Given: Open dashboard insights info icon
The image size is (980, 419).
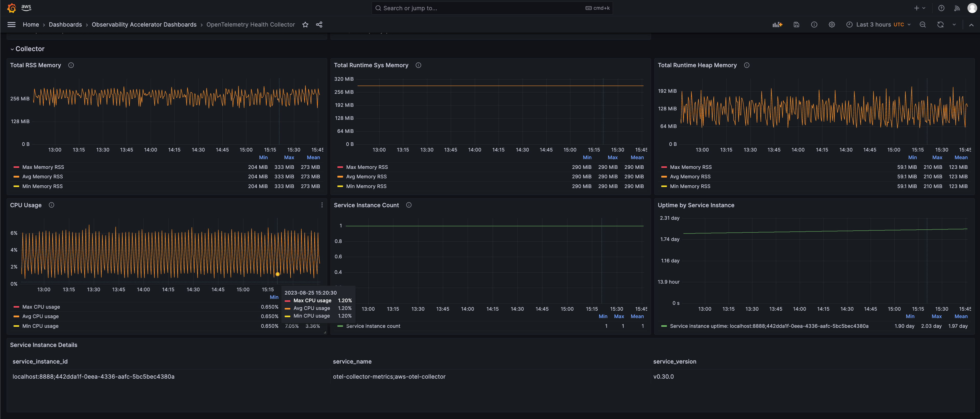Looking at the screenshot, I should (814, 25).
